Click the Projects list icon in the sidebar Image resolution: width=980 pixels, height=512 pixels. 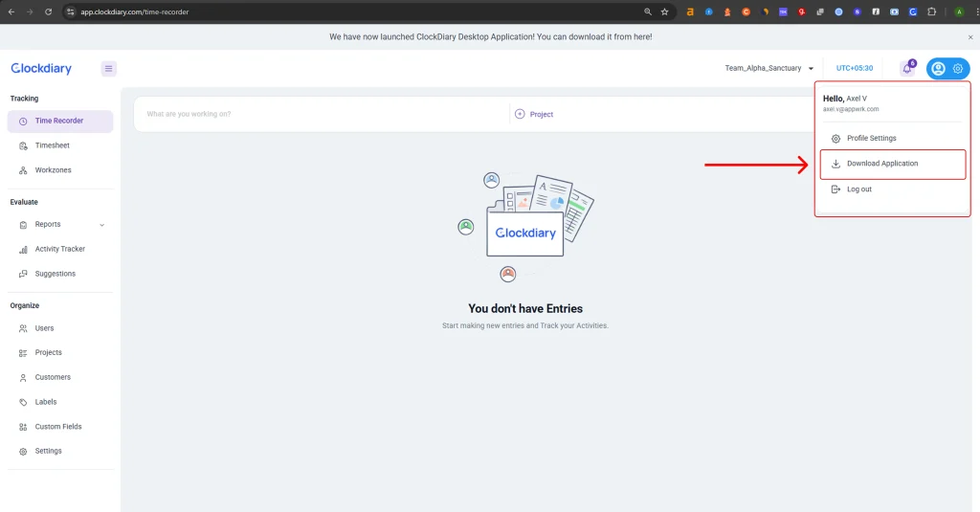23,353
